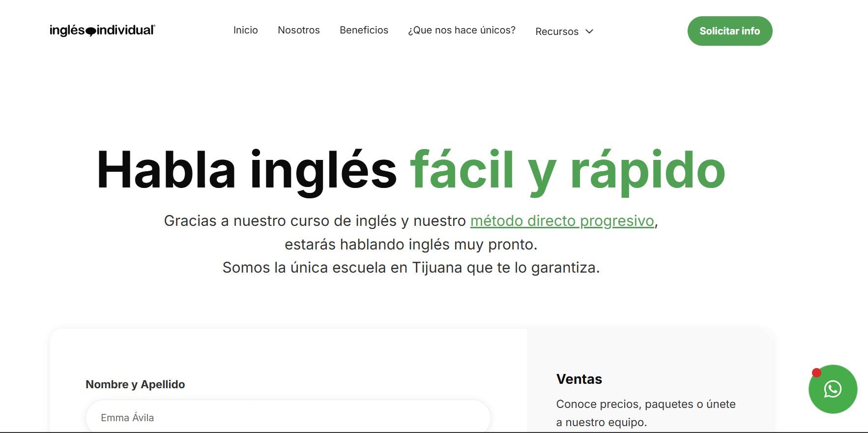Open the WhatsApp chat bubble
868x433 pixels.
coord(833,389)
